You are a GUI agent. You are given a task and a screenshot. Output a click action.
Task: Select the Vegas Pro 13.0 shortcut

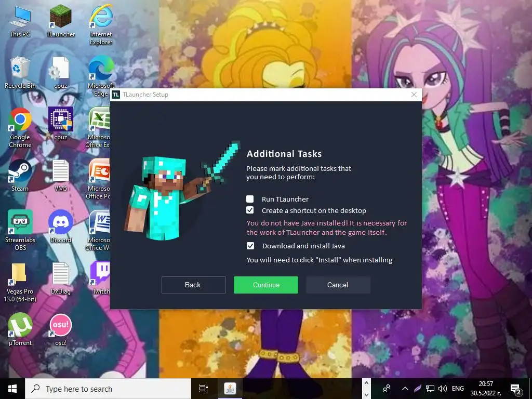(20, 282)
